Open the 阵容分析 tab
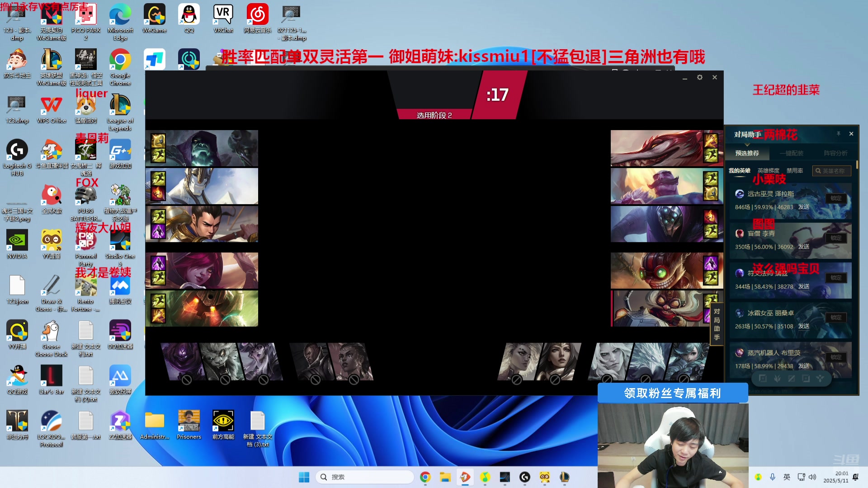The width and height of the screenshot is (868, 488). (x=835, y=153)
